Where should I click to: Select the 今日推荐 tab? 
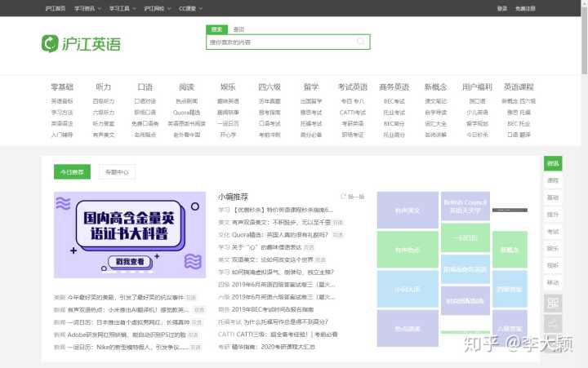click(x=72, y=172)
